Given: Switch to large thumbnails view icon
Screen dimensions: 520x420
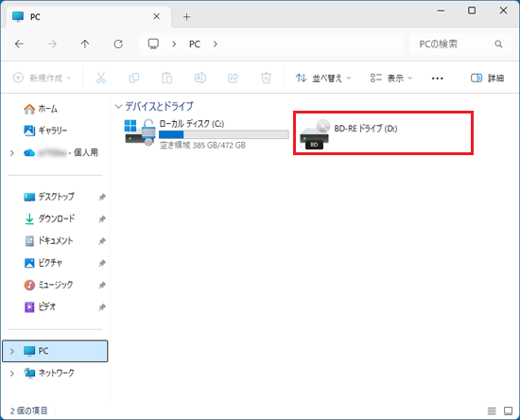Looking at the screenshot, I should click(508, 411).
